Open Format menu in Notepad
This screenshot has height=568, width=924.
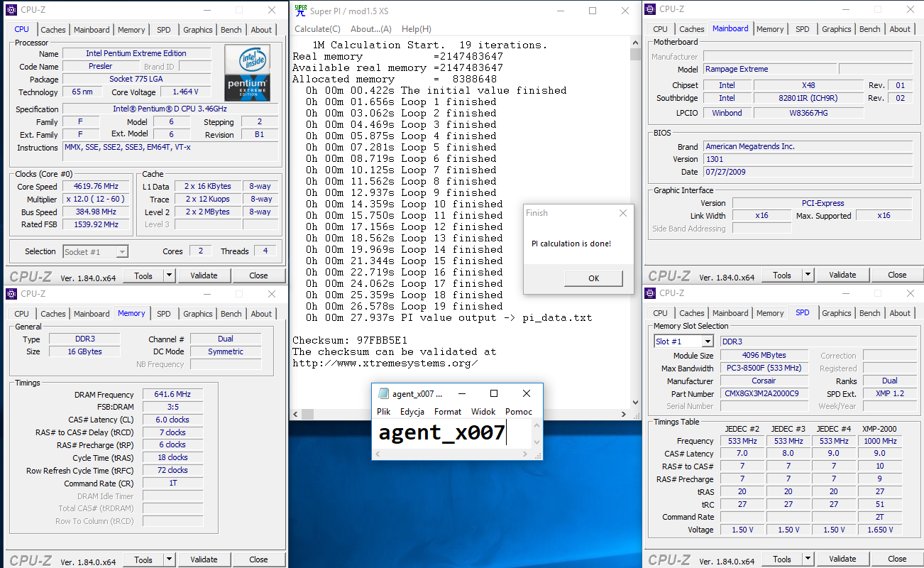coord(448,412)
